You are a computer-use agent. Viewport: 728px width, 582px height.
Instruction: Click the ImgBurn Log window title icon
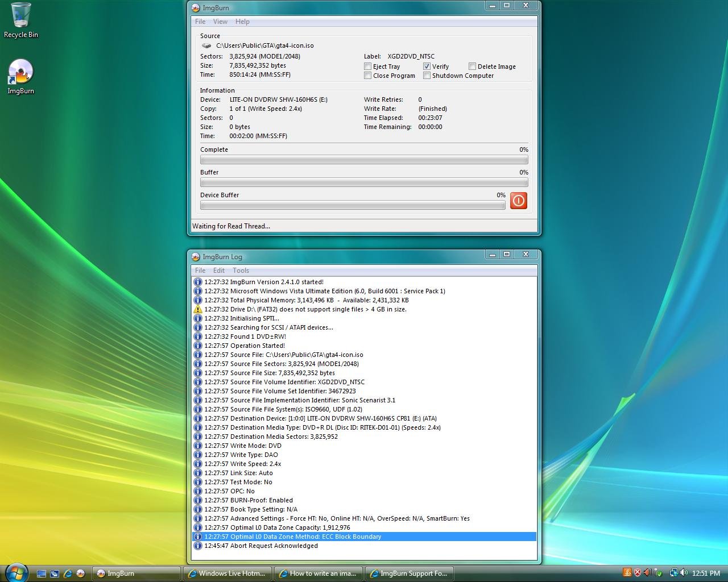(x=196, y=257)
